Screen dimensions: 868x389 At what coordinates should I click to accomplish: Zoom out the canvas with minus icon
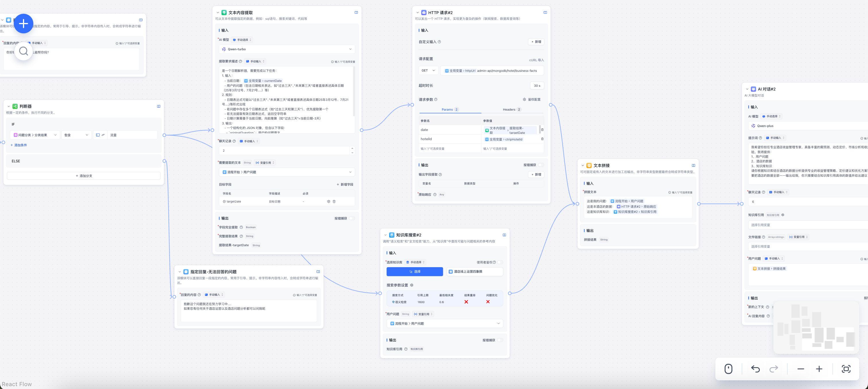[801, 369]
